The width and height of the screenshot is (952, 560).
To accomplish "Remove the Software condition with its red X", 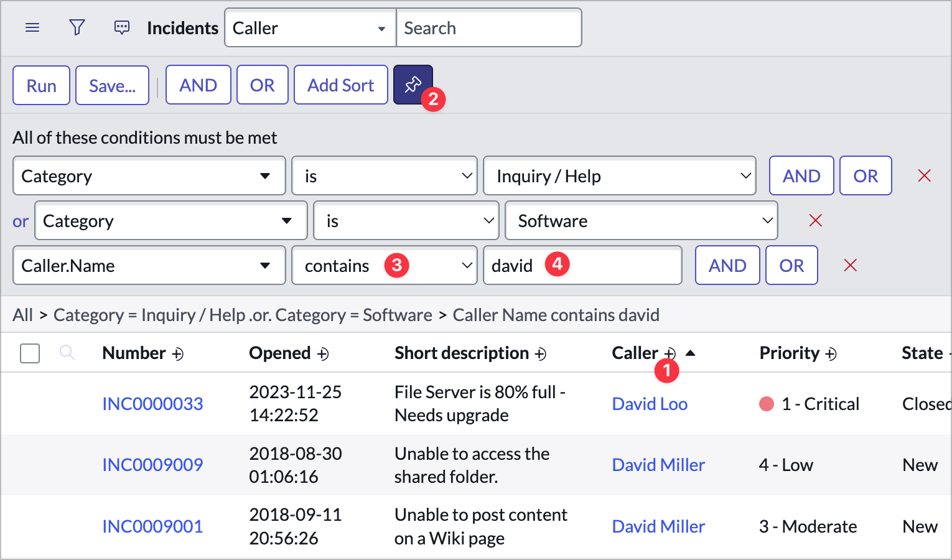I will pos(815,220).
